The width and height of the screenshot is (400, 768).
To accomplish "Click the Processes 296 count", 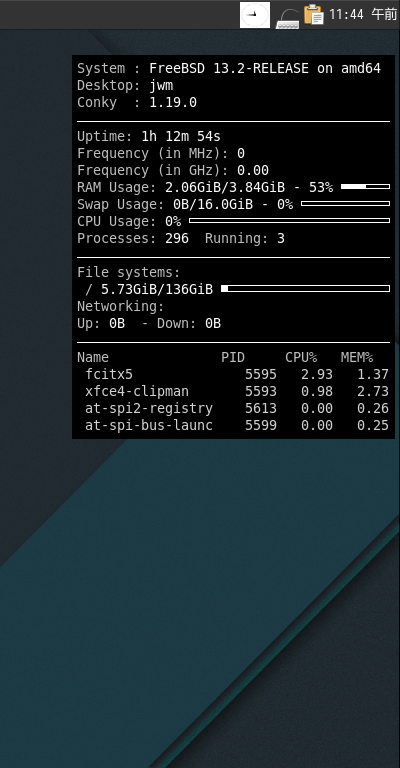I will (133, 239).
